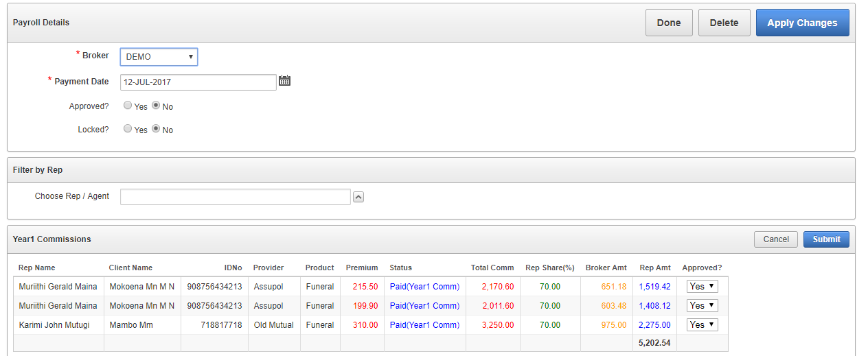The image size is (868, 356).
Task: Click the Done button
Action: coord(668,23)
